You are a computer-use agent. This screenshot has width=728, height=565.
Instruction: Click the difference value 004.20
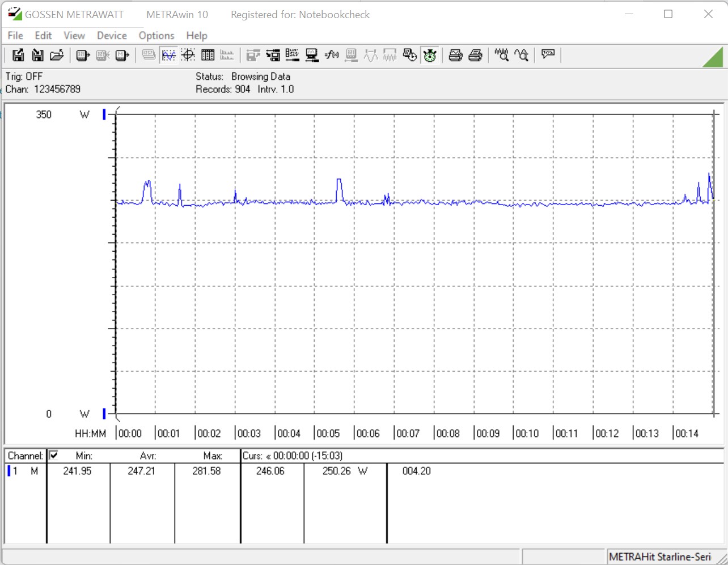tap(417, 471)
